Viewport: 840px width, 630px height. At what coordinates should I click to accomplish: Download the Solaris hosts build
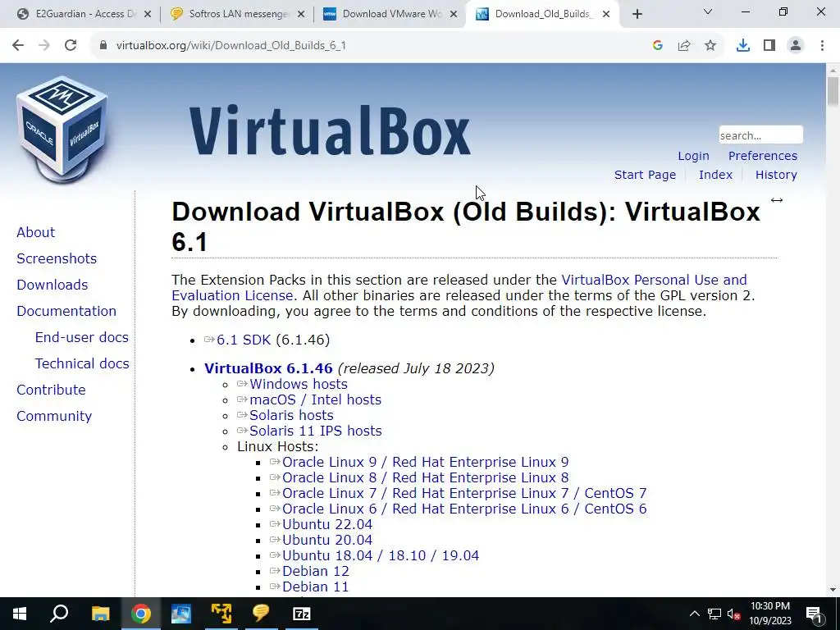pyautogui.click(x=291, y=415)
